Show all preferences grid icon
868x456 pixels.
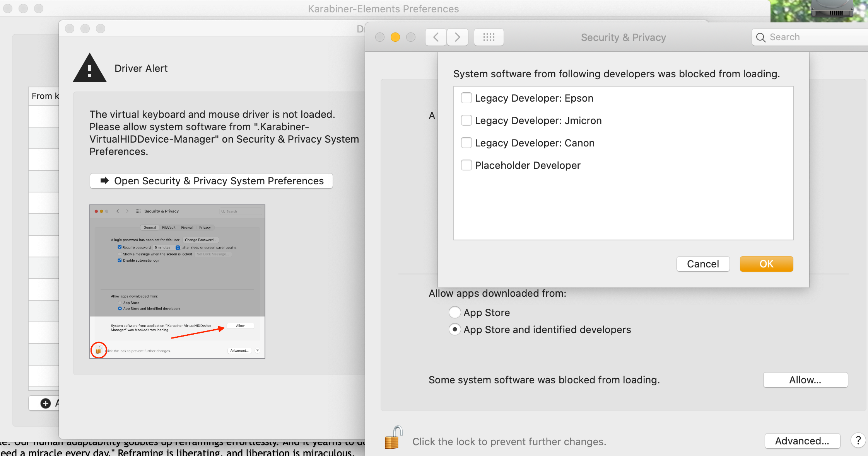489,37
